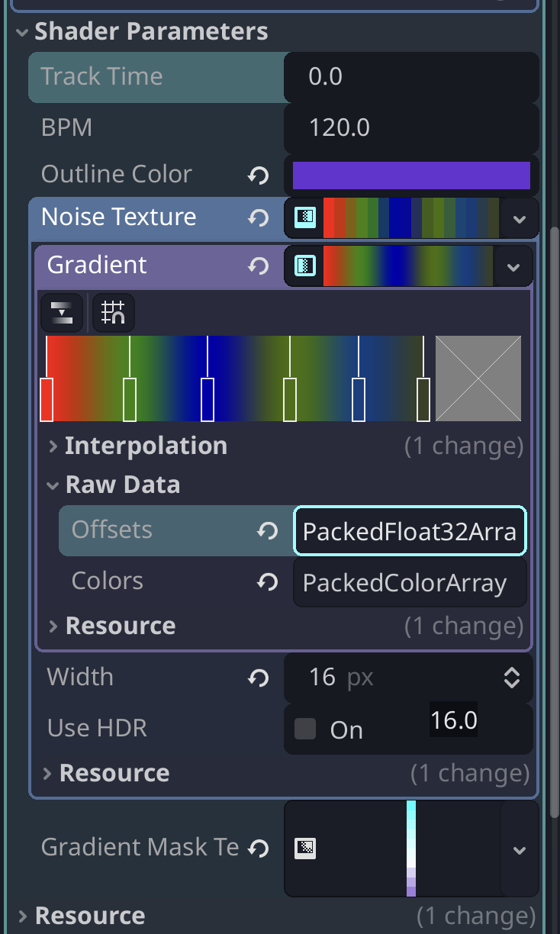Open the Noise Texture resource dropdown
This screenshot has height=934, width=560.
pyautogui.click(x=520, y=218)
